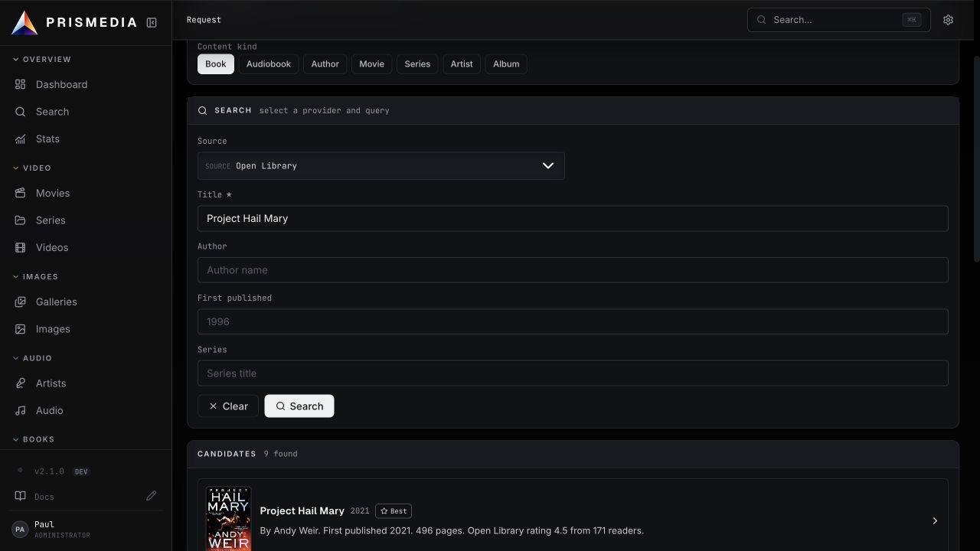This screenshot has height=551, width=980.
Task: Click the Project Hail Mary cover thumbnail
Action: point(228,519)
